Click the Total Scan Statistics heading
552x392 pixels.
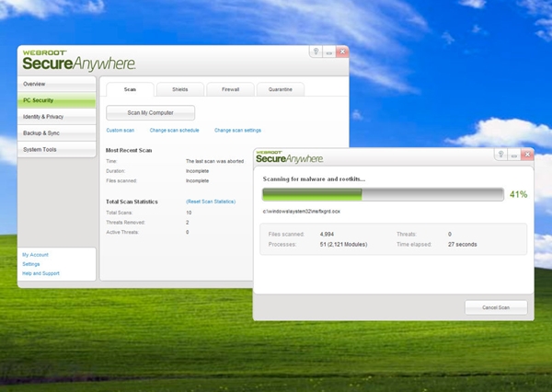tap(132, 202)
